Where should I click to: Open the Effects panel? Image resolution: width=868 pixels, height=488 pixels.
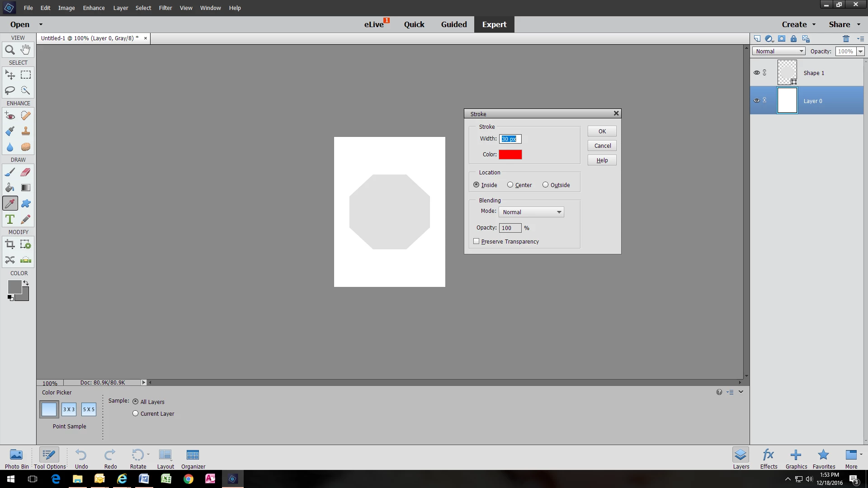769,458
